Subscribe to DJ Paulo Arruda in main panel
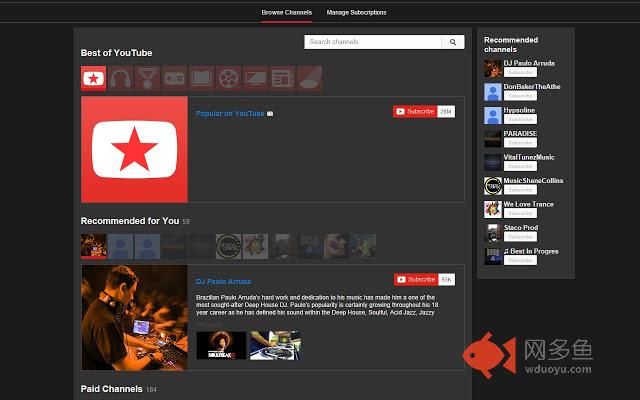This screenshot has height=400, width=640. point(416,280)
